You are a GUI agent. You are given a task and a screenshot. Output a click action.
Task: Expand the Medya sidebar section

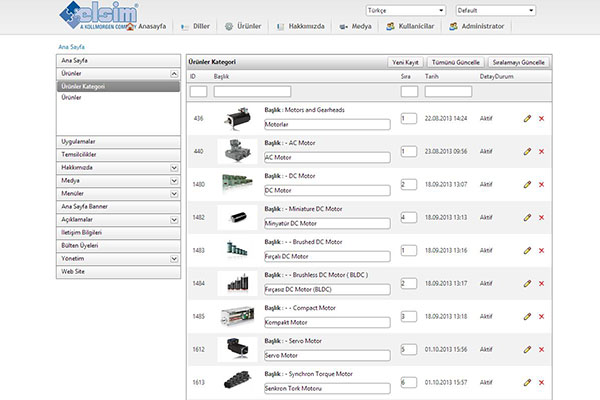click(174, 180)
